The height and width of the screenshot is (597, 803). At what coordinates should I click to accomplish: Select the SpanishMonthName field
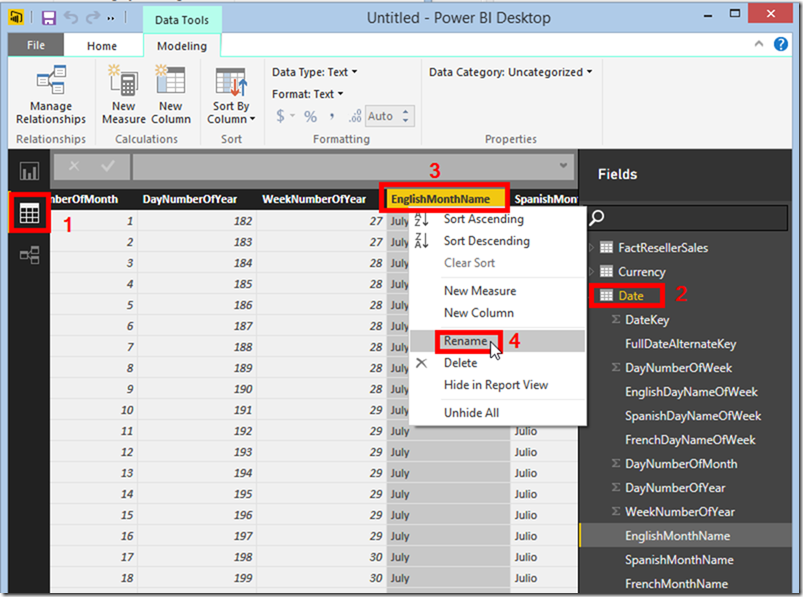[679, 560]
